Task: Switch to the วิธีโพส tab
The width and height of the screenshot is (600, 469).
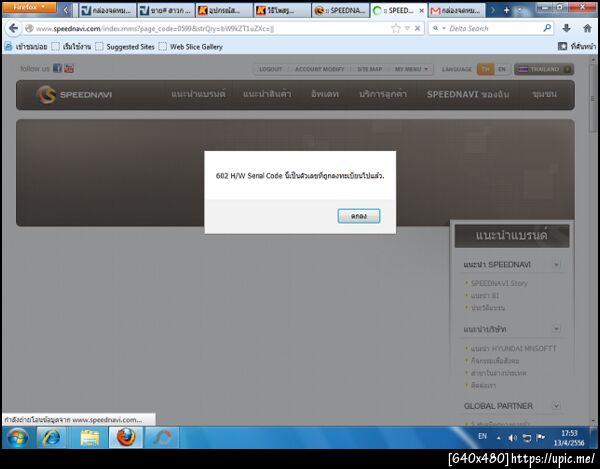Action: tap(282, 11)
